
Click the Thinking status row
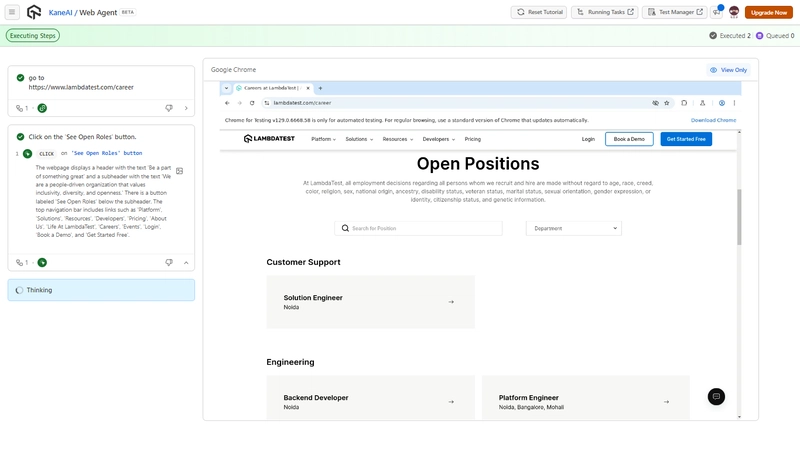click(101, 290)
